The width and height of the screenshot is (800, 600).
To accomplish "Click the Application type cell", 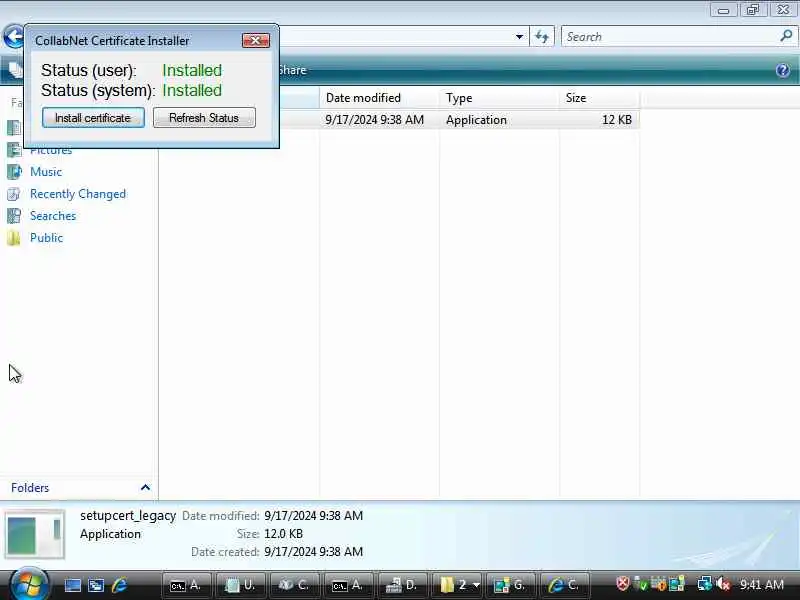I will tap(476, 120).
